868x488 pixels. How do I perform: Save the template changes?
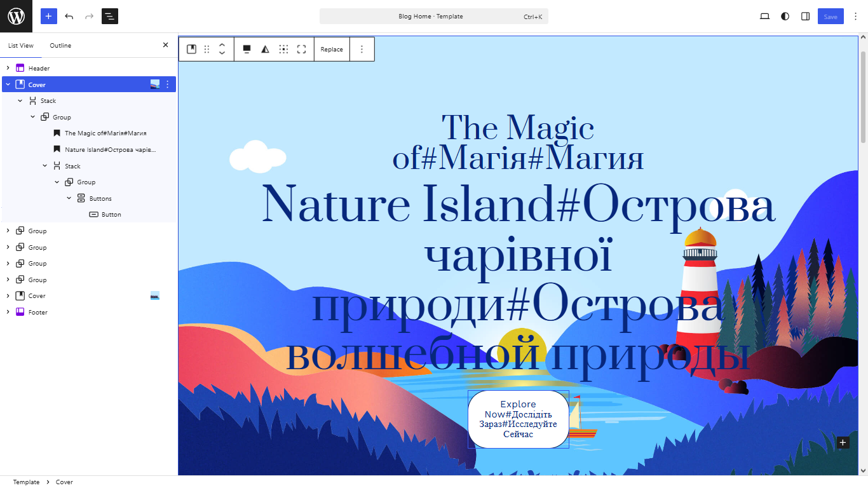point(831,17)
